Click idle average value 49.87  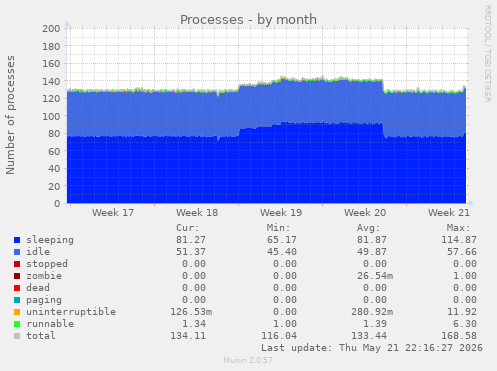point(372,252)
